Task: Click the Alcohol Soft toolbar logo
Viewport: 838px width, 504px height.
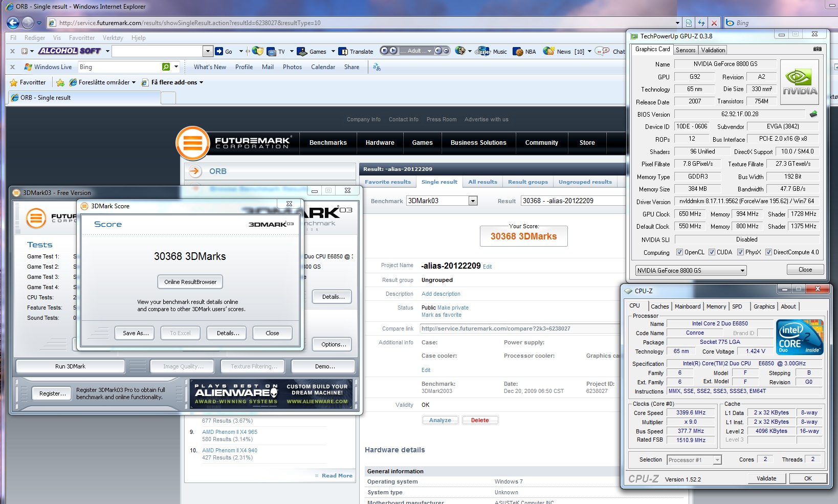Action: point(70,51)
